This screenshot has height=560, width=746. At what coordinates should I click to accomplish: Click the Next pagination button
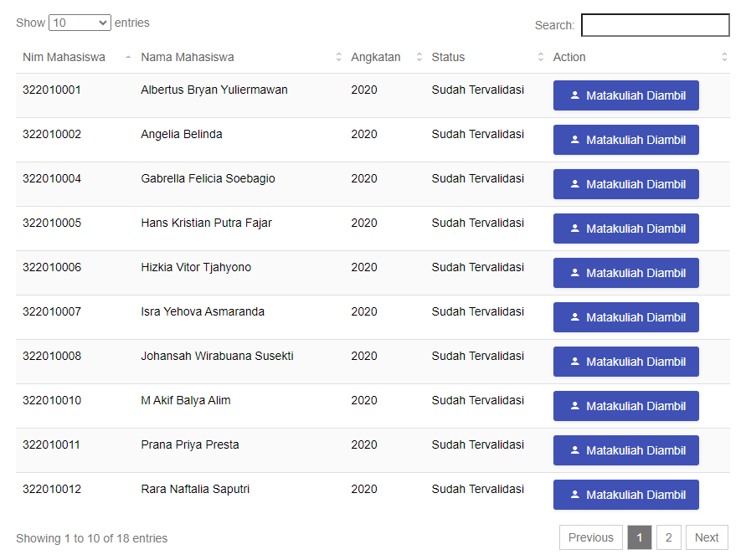click(x=707, y=537)
